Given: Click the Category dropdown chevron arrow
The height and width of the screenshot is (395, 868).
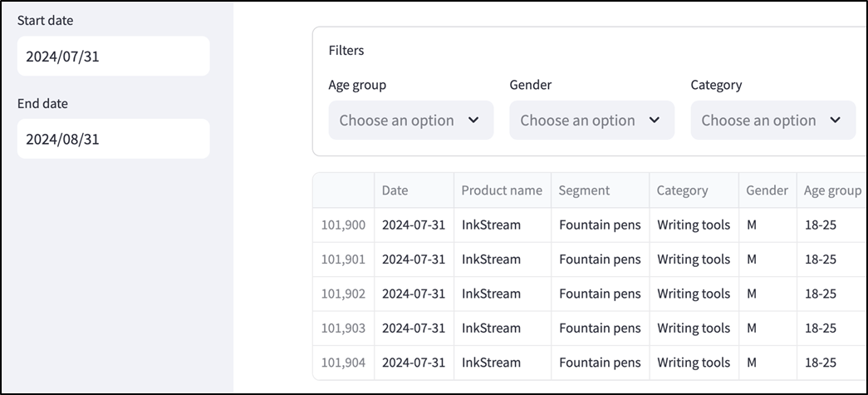Looking at the screenshot, I should click(836, 120).
